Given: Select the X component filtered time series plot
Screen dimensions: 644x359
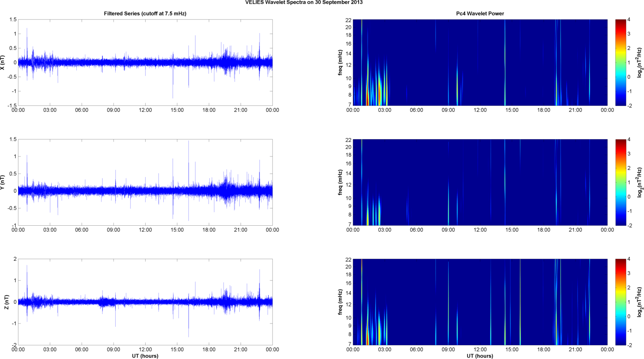Looking at the screenshot, I should point(145,62).
